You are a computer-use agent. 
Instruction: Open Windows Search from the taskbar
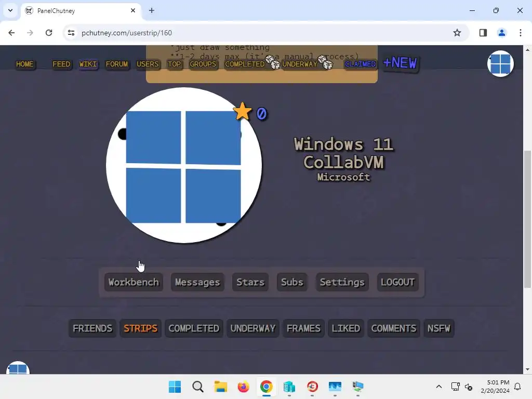[198, 387]
